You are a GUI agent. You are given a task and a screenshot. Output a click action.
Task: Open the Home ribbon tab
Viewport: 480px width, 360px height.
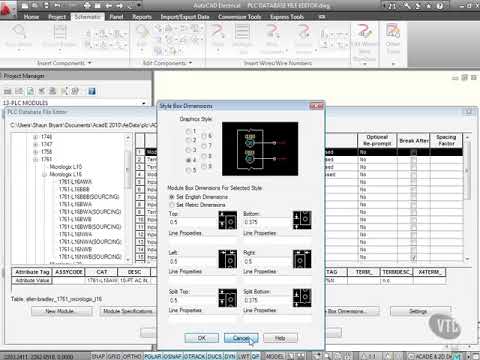(x=31, y=17)
